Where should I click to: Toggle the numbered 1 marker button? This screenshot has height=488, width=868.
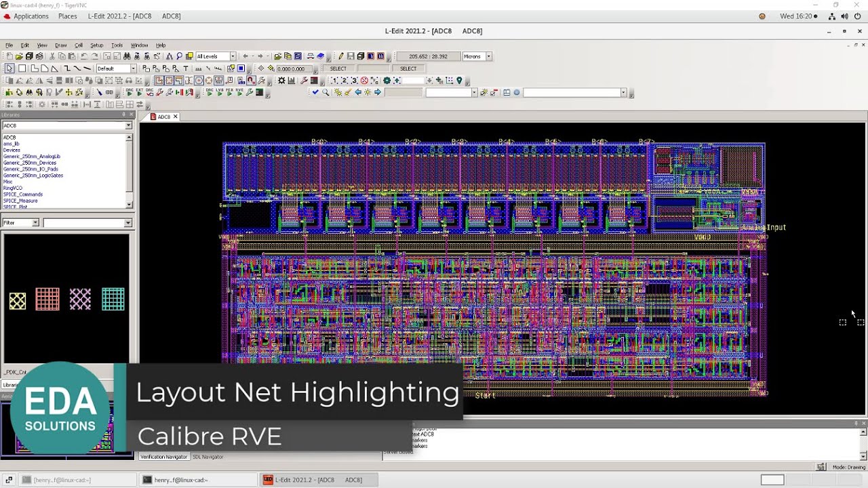point(334,81)
